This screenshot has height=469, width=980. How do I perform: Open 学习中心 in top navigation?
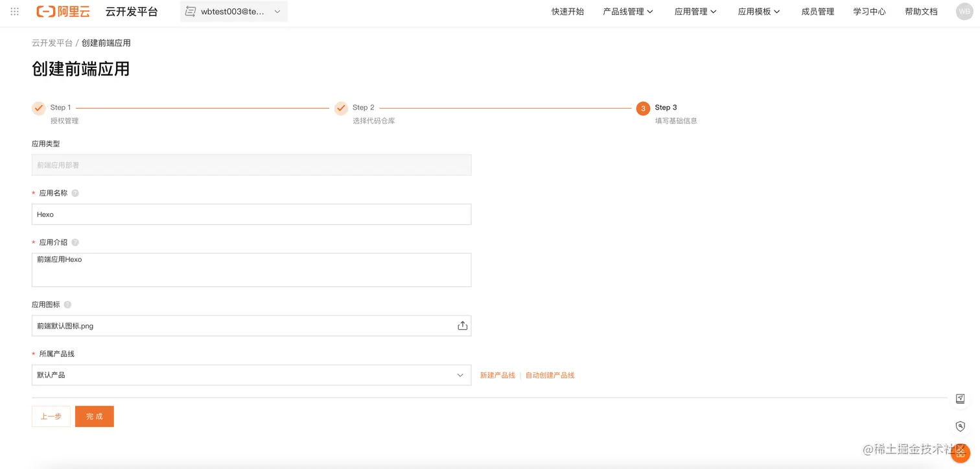pyautogui.click(x=869, y=12)
